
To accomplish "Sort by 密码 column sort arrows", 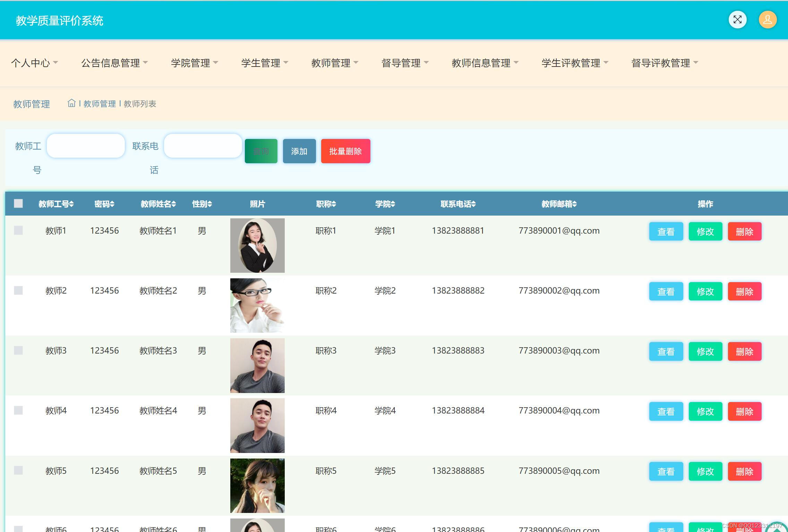I will (x=112, y=204).
